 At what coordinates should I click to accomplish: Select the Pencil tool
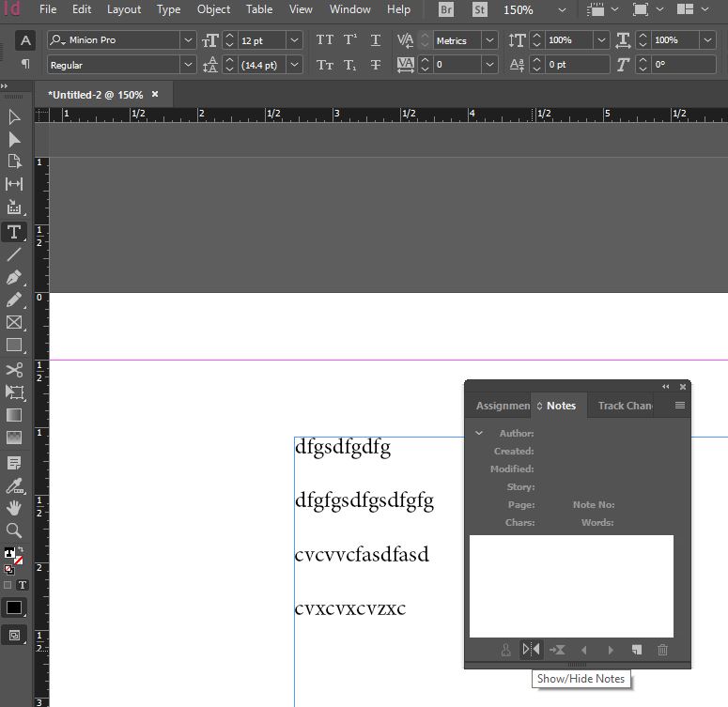tap(14, 300)
